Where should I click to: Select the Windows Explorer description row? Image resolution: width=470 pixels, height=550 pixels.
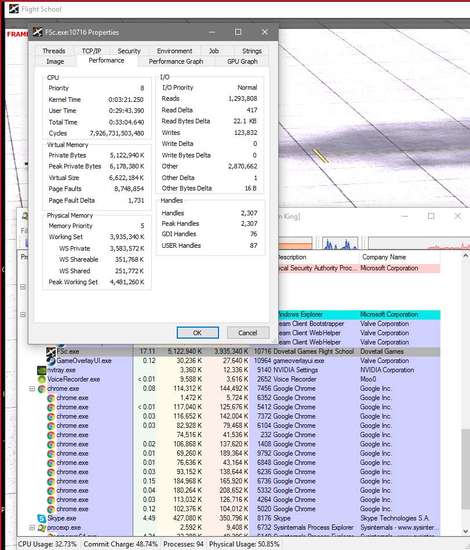pos(359,315)
